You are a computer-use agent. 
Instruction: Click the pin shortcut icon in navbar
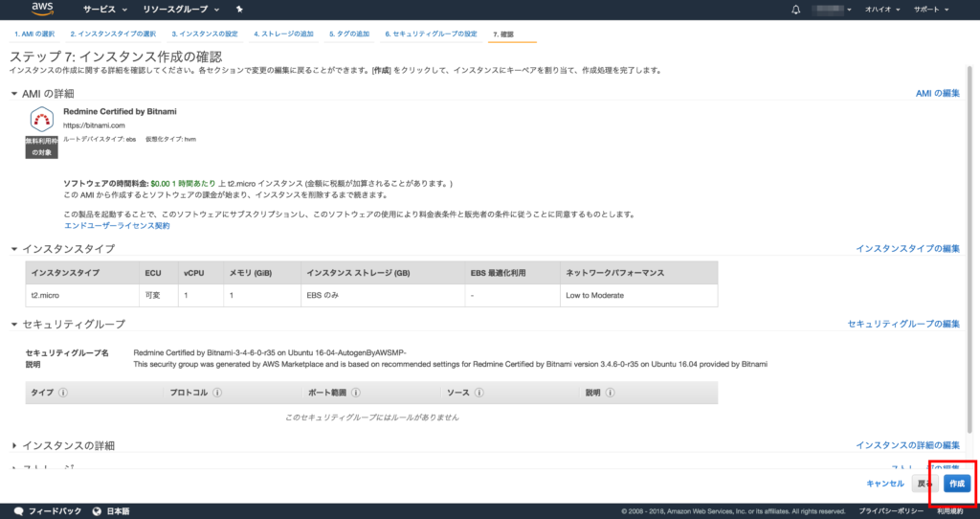(239, 10)
